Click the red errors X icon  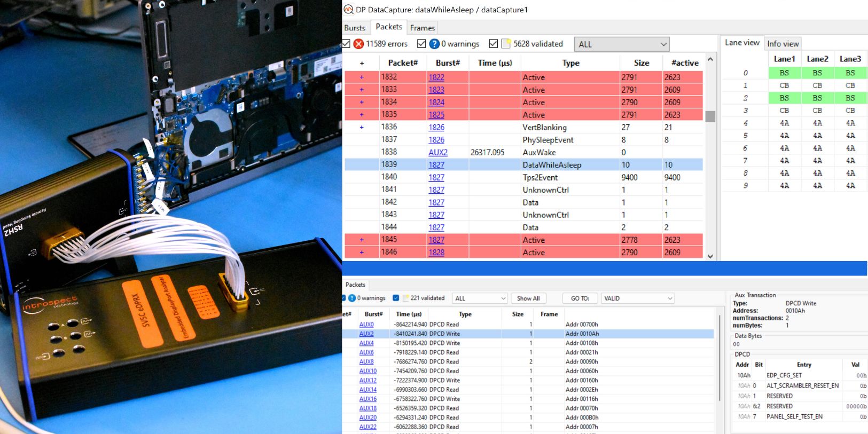click(x=359, y=44)
